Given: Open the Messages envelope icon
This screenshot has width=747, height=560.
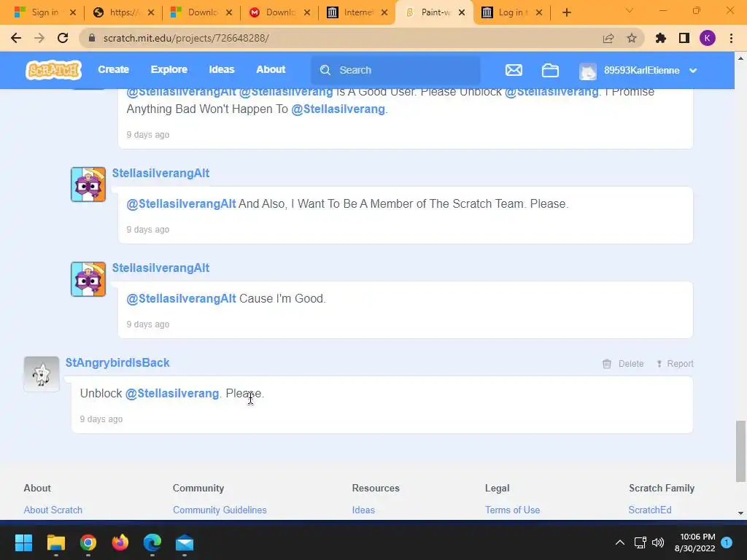Looking at the screenshot, I should (x=514, y=70).
